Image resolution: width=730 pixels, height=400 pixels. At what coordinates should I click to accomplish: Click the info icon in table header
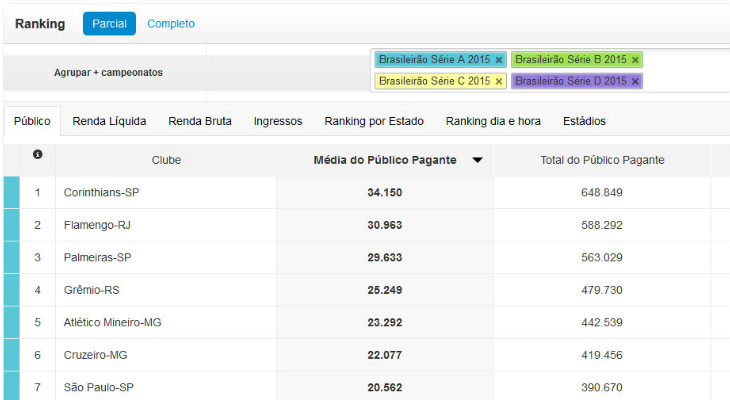click(x=38, y=156)
